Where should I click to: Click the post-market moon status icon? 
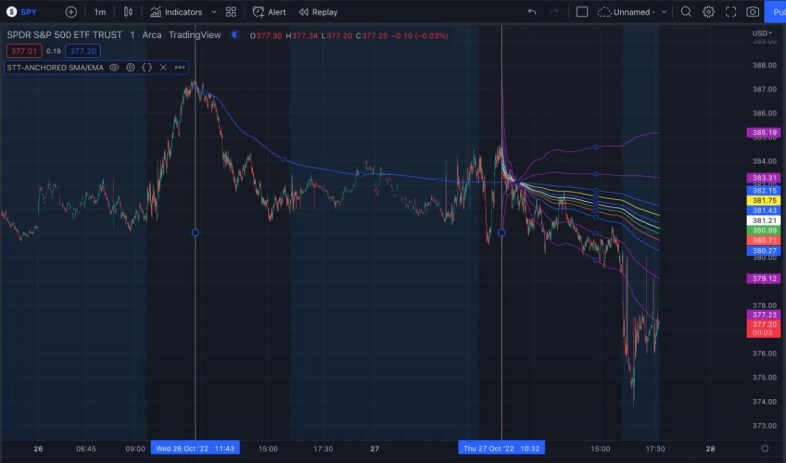tap(235, 35)
